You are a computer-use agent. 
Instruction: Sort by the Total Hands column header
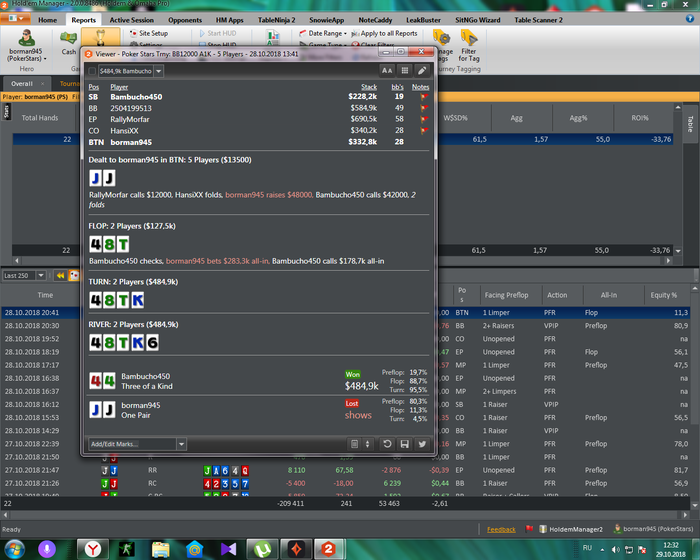click(x=40, y=118)
